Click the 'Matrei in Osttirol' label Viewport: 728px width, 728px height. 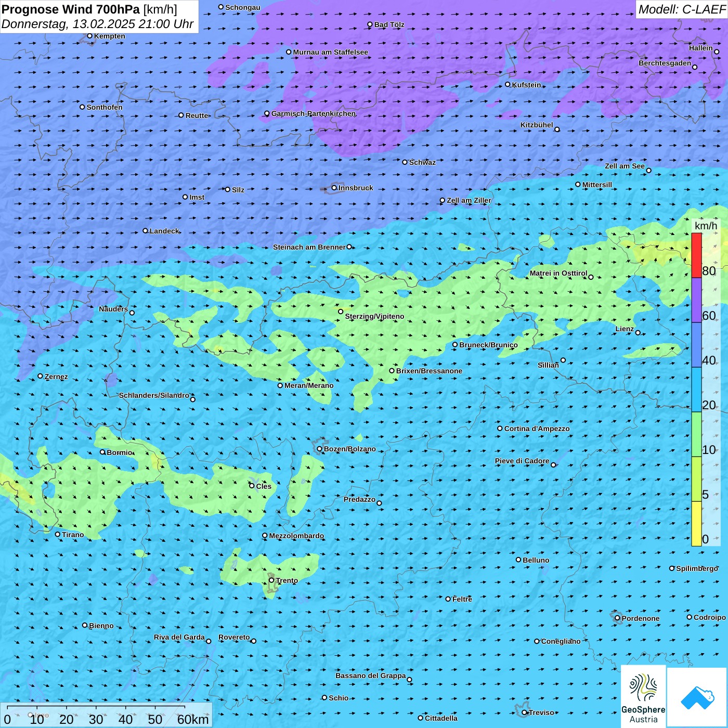(x=558, y=273)
